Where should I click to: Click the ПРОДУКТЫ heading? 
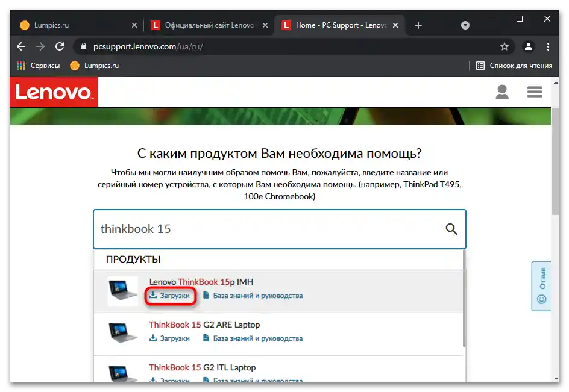click(133, 260)
